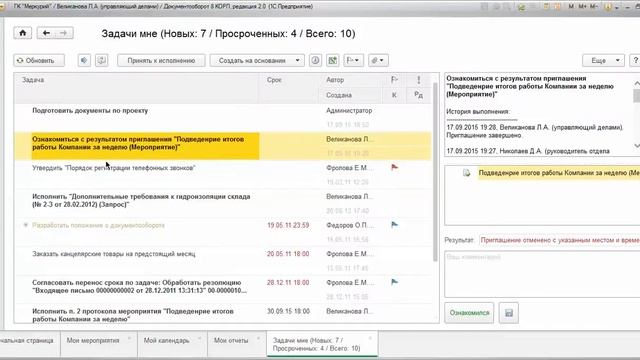The image size is (640, 360).
Task: Click the speaker icon beside Обновить
Action: pyautogui.click(x=84, y=60)
